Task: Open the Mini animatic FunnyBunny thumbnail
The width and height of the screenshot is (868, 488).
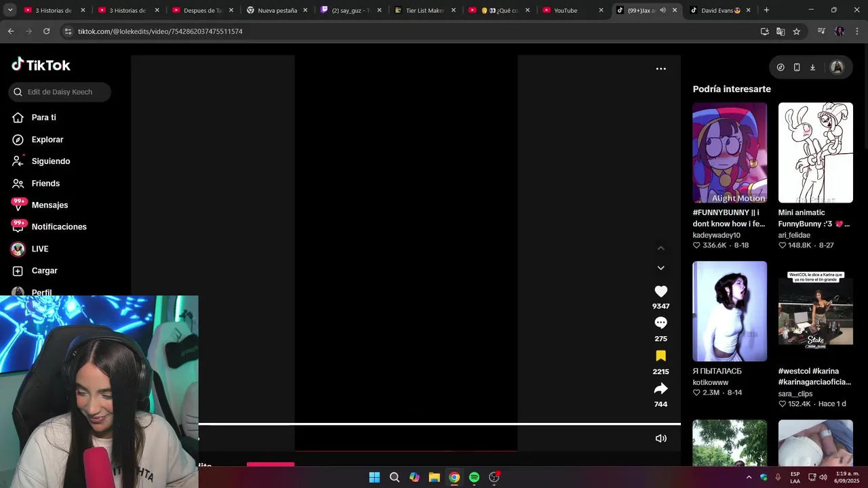Action: (816, 152)
